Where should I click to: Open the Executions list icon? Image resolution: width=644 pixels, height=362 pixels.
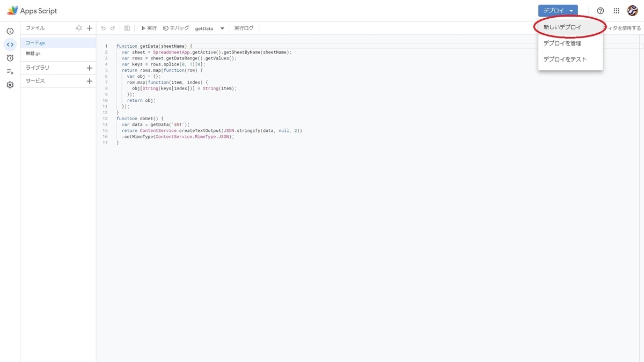(x=10, y=71)
